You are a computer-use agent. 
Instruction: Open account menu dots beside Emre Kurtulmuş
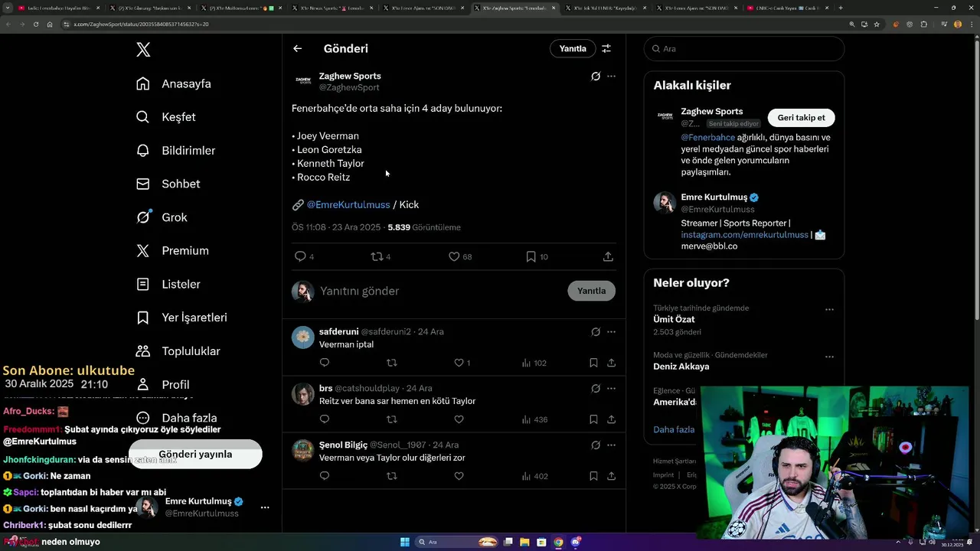coord(265,507)
